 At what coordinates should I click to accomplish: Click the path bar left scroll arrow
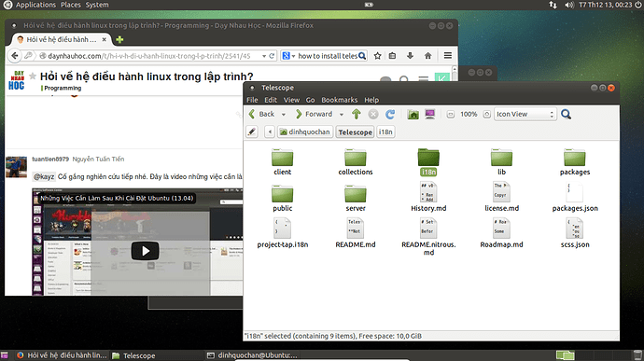[270, 132]
